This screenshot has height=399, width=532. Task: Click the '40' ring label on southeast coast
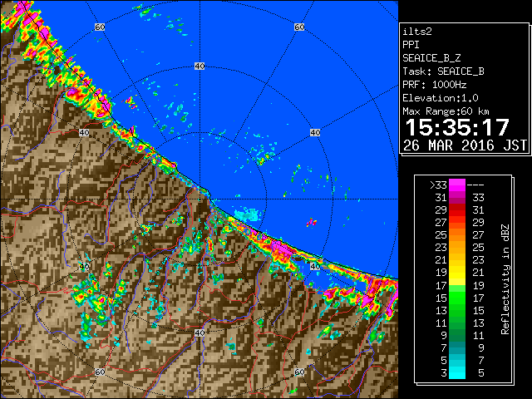315,266
